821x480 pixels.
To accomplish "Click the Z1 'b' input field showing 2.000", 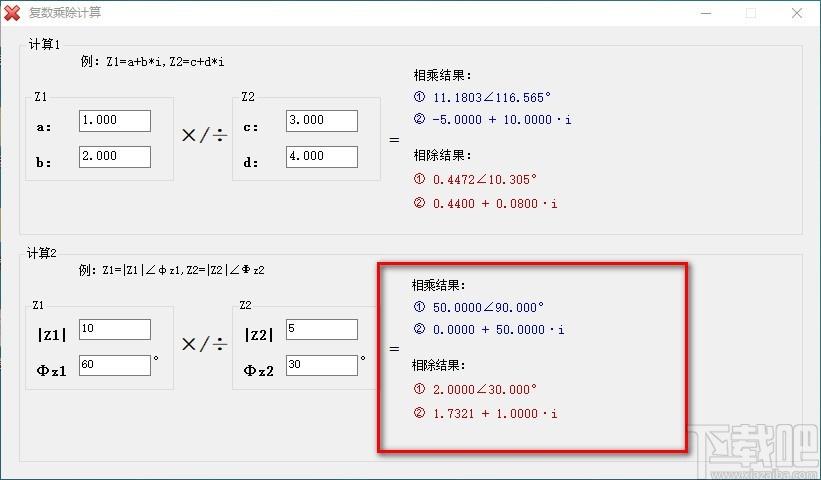I will click(115, 157).
